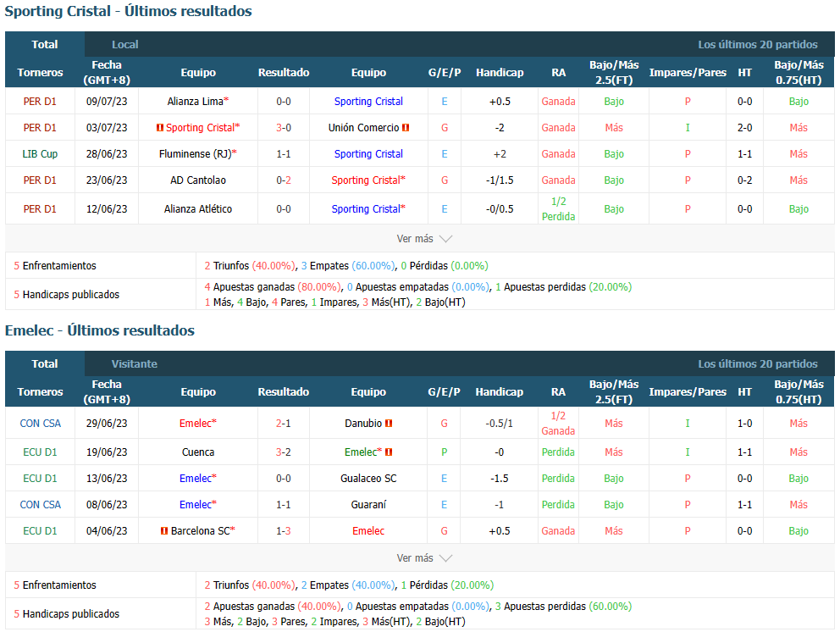Open Unión Comercio team link
This screenshot has height=632, width=840.
pyautogui.click(x=364, y=128)
